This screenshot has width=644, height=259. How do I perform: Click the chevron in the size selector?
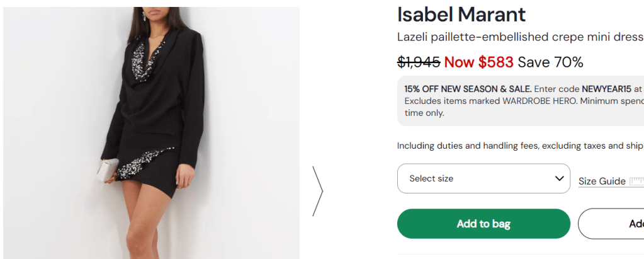coord(559,178)
